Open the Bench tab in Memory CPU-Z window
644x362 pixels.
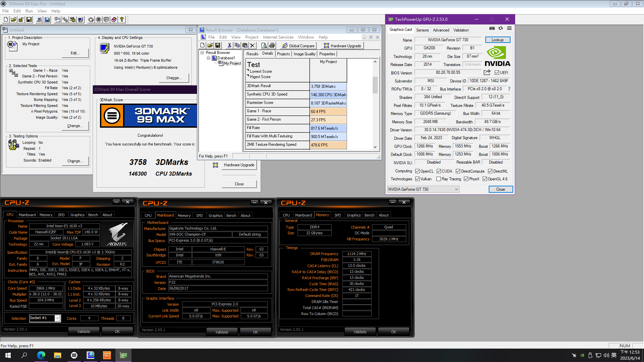(369, 215)
